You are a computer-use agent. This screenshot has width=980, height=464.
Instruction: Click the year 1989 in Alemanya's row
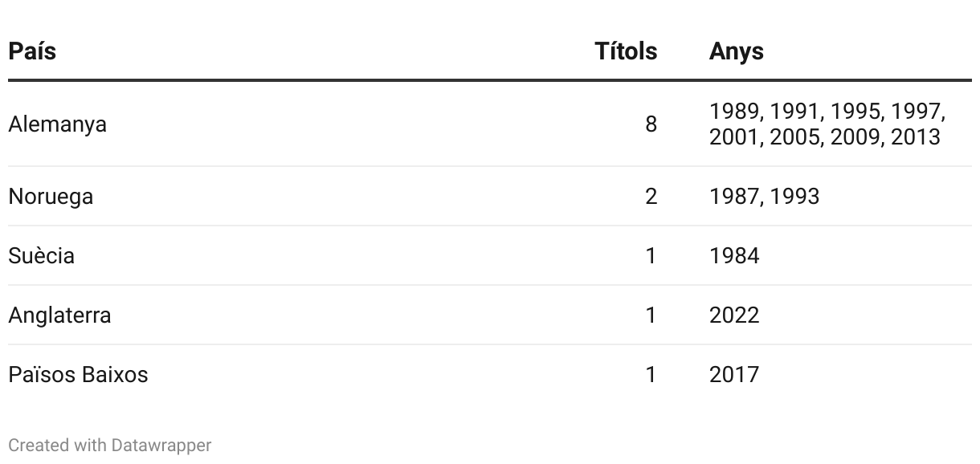tap(736, 112)
